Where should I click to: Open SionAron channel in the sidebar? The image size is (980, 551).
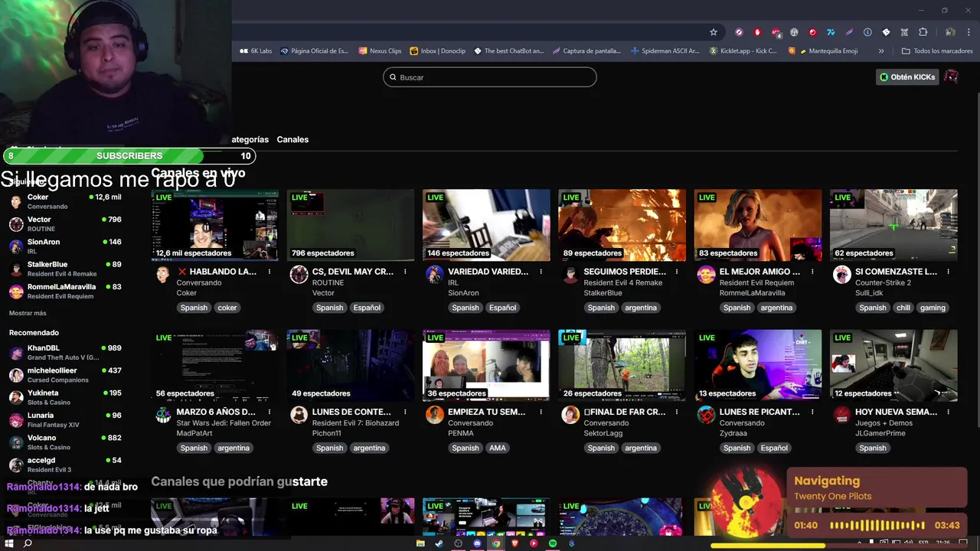click(x=65, y=246)
